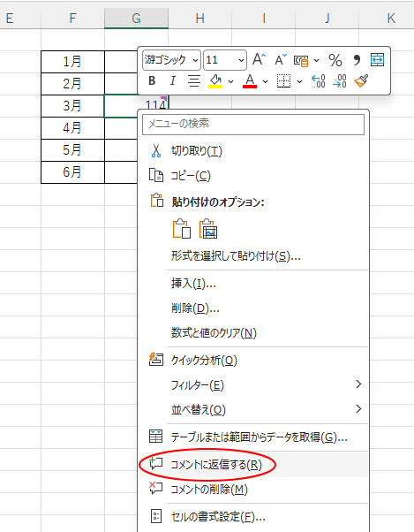Select column H header

[199, 18]
